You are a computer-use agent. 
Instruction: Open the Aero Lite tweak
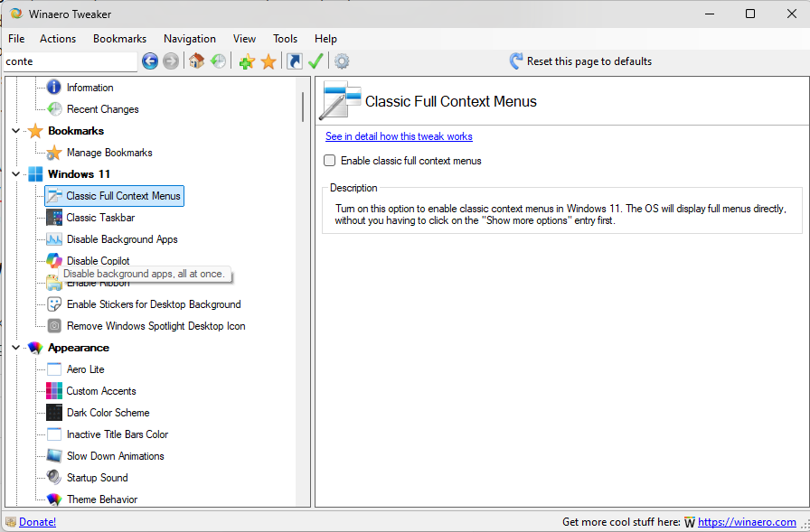tap(86, 369)
